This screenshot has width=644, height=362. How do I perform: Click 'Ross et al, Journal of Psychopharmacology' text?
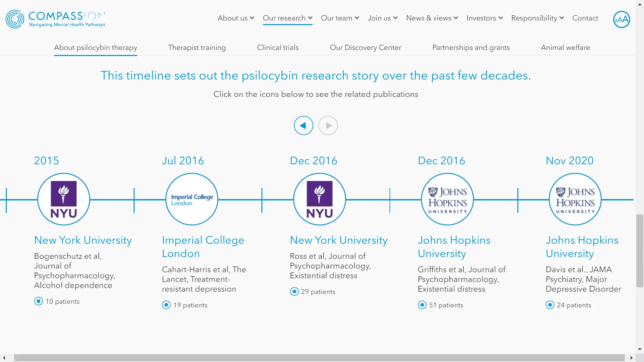click(x=330, y=266)
